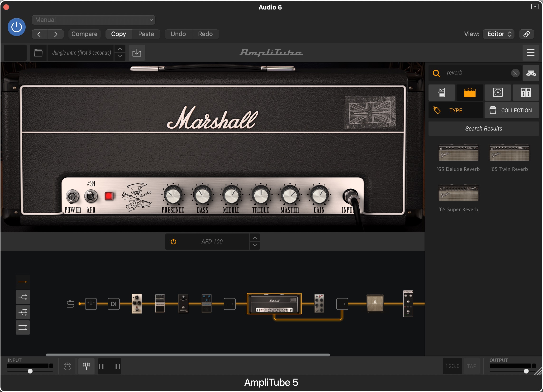Choose the single serial chain routing
This screenshot has height=392, width=543.
(23, 282)
